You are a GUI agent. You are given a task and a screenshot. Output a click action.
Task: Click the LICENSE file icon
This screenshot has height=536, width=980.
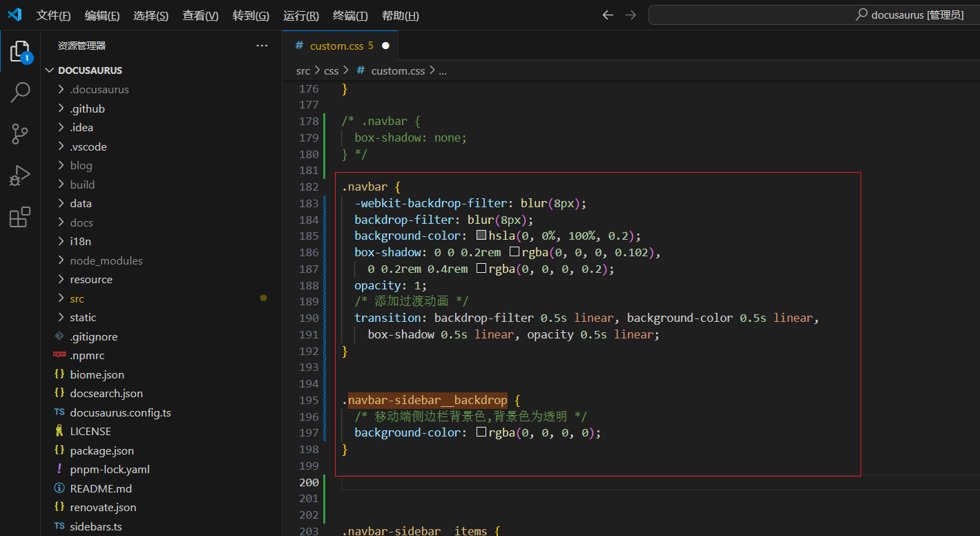[59, 431]
